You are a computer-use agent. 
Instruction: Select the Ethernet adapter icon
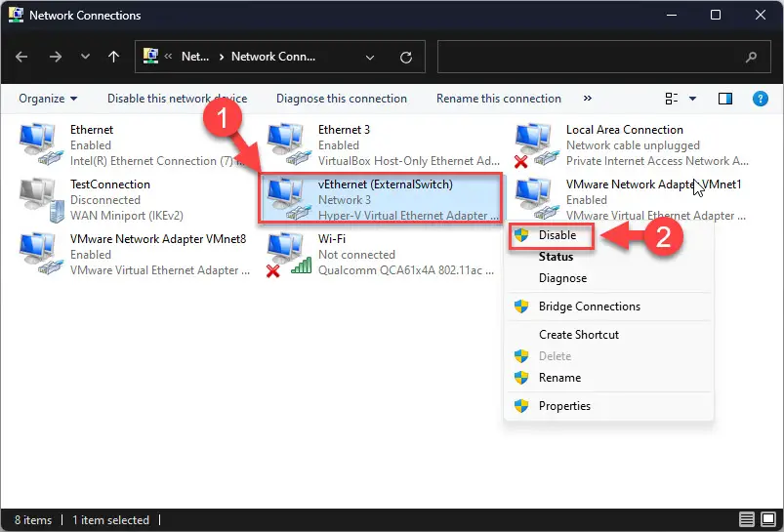pyautogui.click(x=41, y=145)
